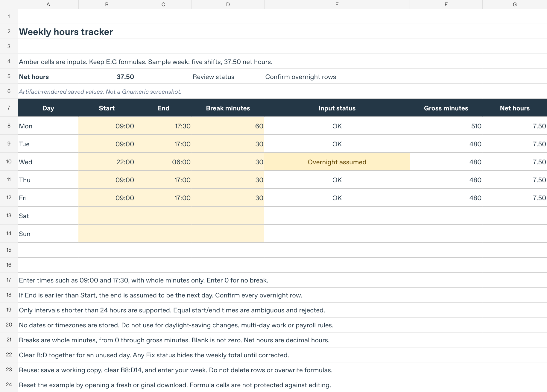Select the No dates or timezones note

click(176, 325)
